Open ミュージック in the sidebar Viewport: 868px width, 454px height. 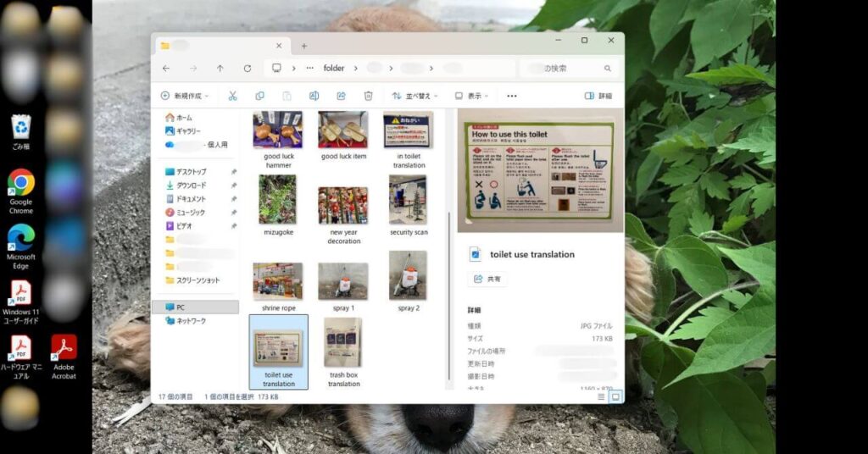coord(186,213)
